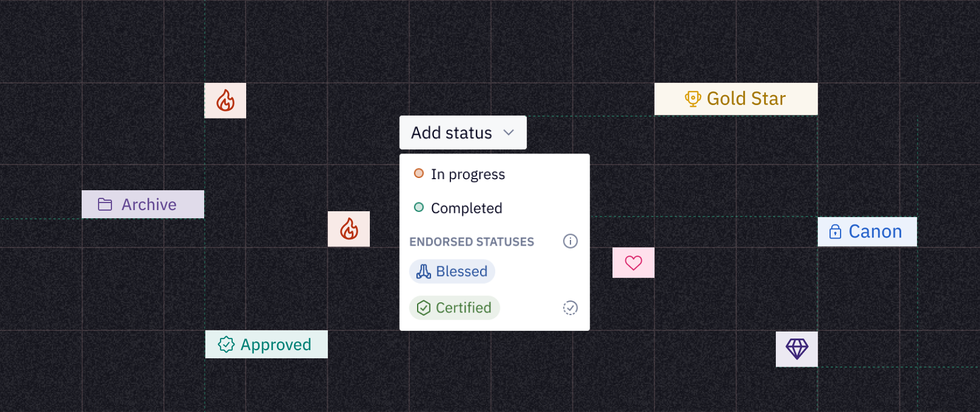Choose the Certified endorsed status

pyautogui.click(x=454, y=308)
